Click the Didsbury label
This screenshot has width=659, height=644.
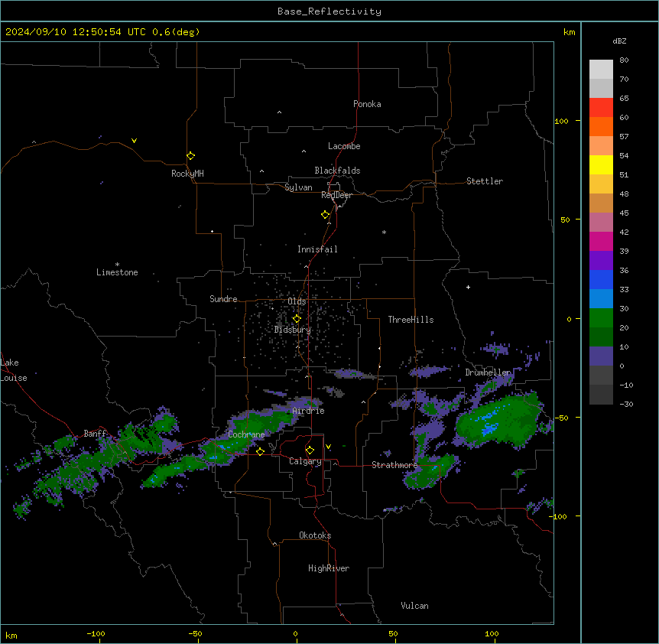point(293,330)
